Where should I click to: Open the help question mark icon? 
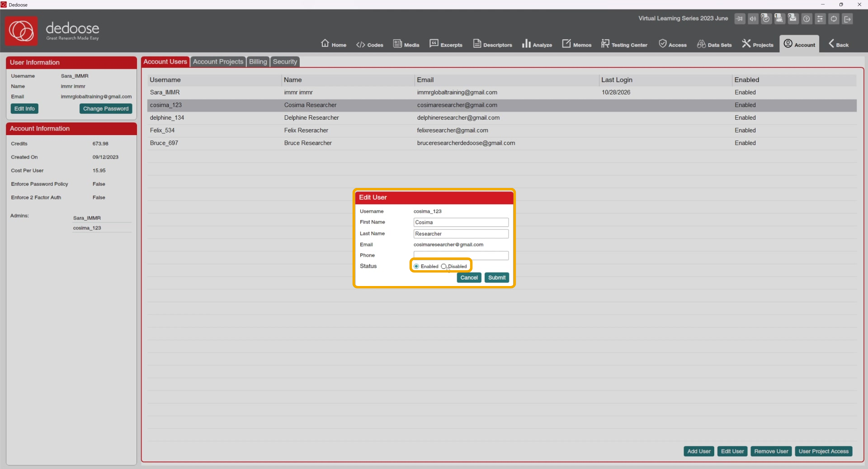807,19
